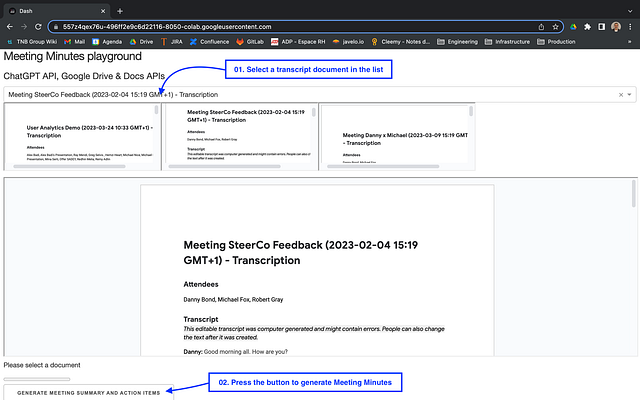Open the GitLab bookmark
Screen dimensions: 640x400
[250, 42]
